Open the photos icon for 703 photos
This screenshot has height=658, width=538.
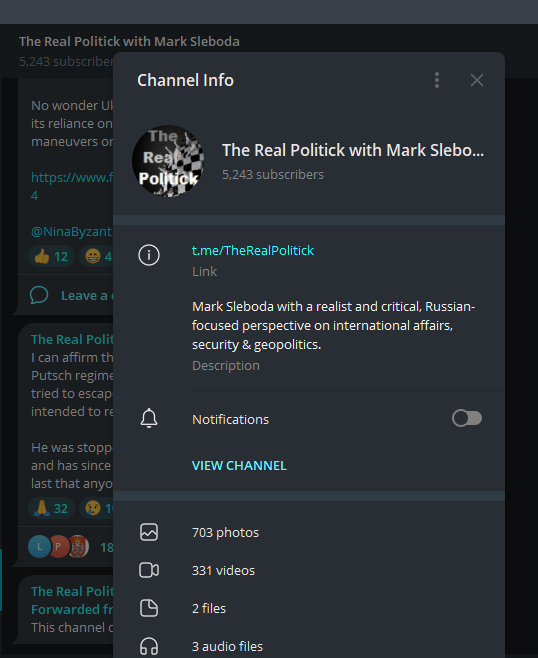pos(149,532)
